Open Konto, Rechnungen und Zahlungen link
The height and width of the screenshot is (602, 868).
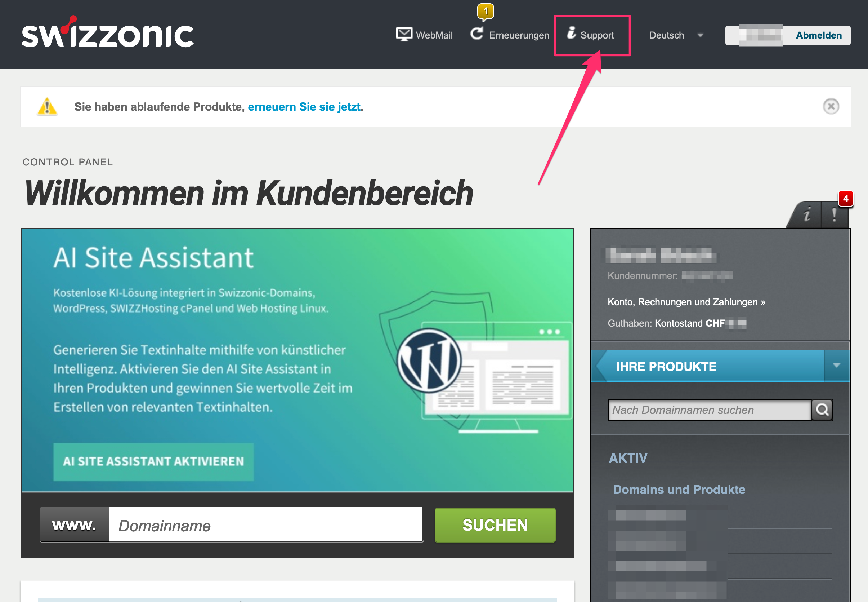coord(686,302)
